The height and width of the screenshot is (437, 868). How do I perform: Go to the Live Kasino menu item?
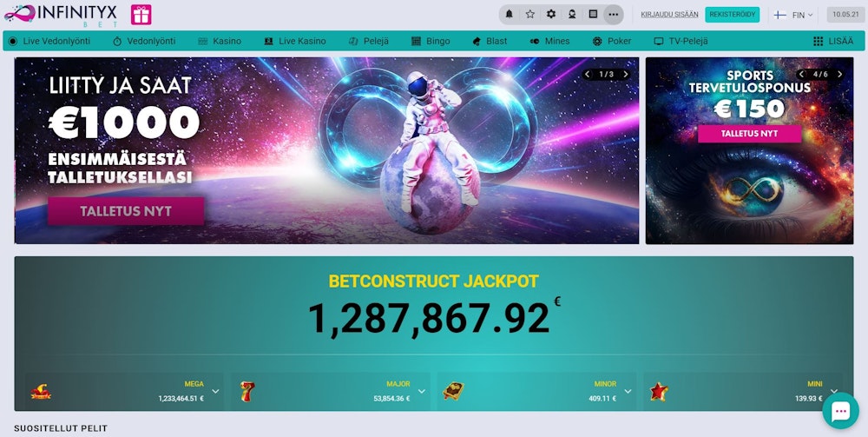pyautogui.click(x=294, y=41)
